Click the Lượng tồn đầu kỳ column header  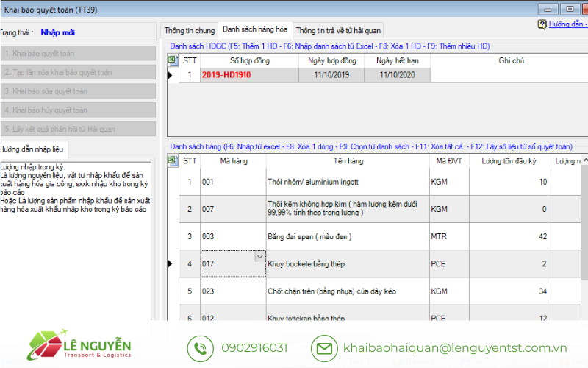click(x=509, y=160)
